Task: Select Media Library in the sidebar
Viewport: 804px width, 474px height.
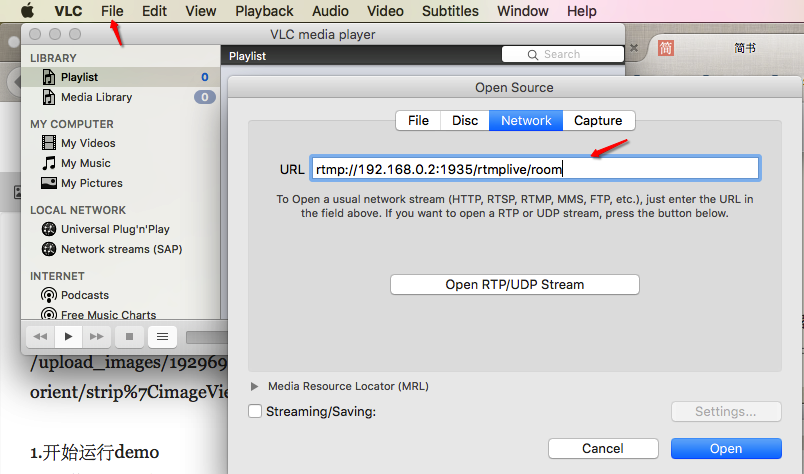Action: [96, 97]
